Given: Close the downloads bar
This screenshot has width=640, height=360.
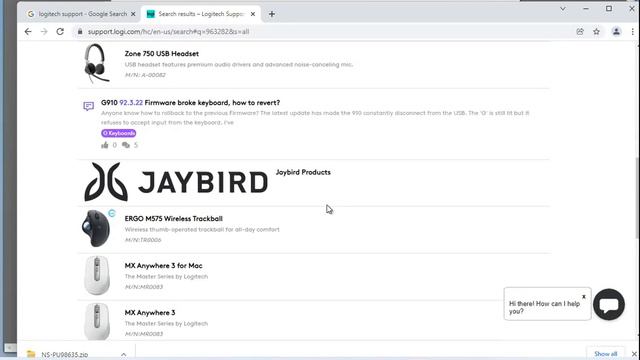Looking at the screenshot, I should click(x=634, y=354).
